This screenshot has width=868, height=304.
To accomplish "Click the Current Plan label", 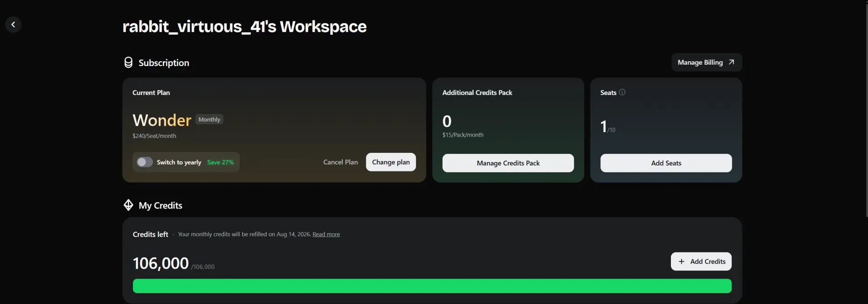I will pyautogui.click(x=151, y=92).
